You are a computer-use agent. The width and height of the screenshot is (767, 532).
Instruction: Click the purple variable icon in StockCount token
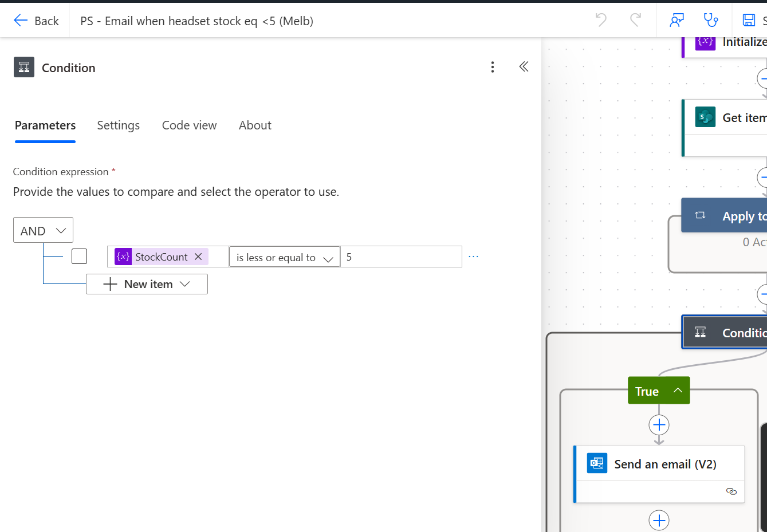click(x=123, y=257)
